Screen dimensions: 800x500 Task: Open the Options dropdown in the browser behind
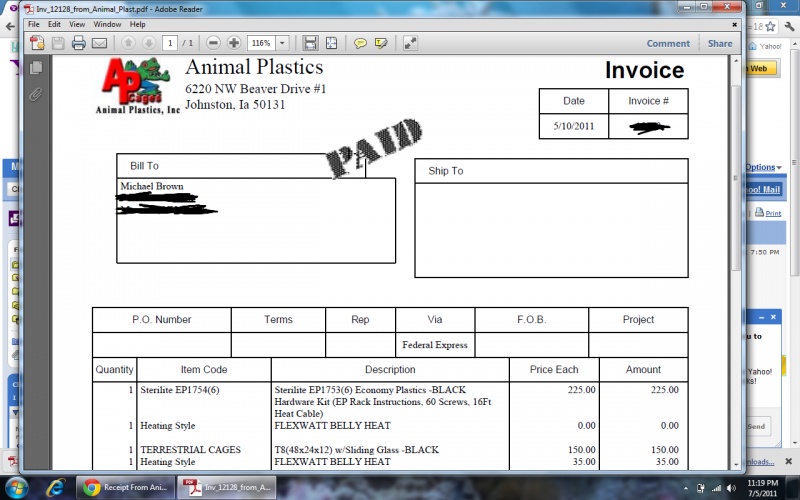(763, 167)
